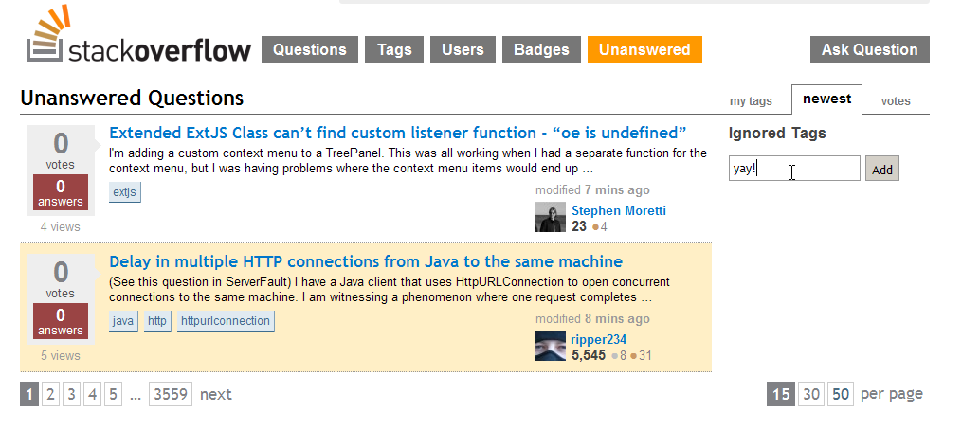
Task: Jump to last page 3559
Action: (170, 394)
